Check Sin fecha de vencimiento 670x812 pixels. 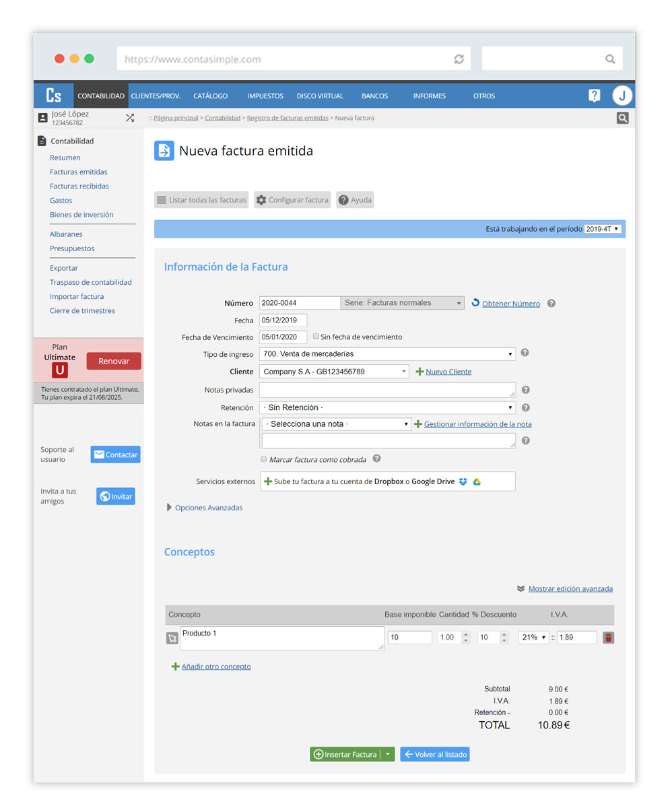(x=316, y=336)
